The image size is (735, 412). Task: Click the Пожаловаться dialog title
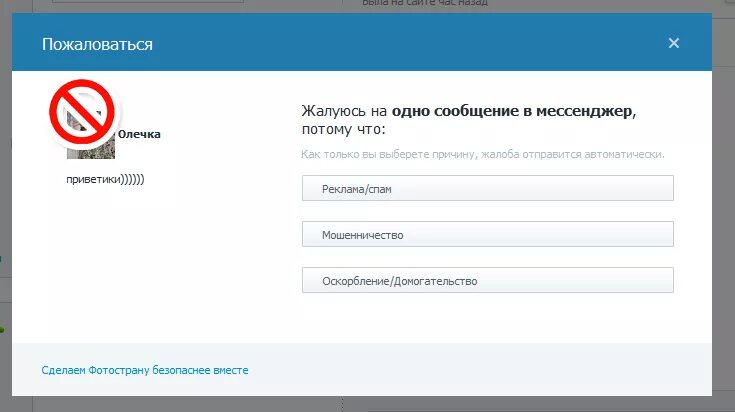point(97,44)
